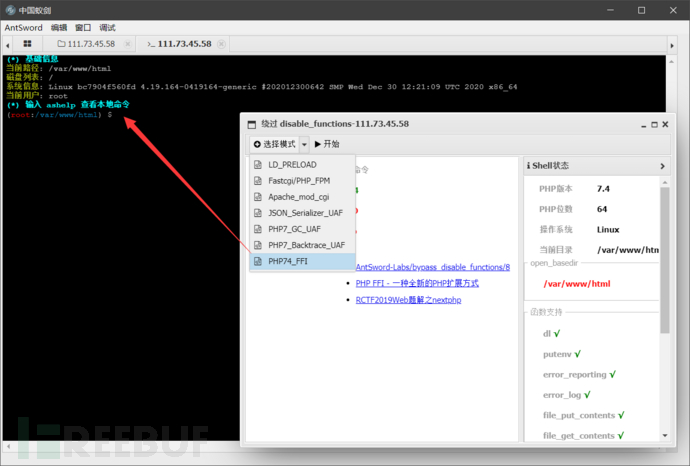Select LD_PRELOAD mode
Viewport: 690px width, 466px height.
pos(302,165)
